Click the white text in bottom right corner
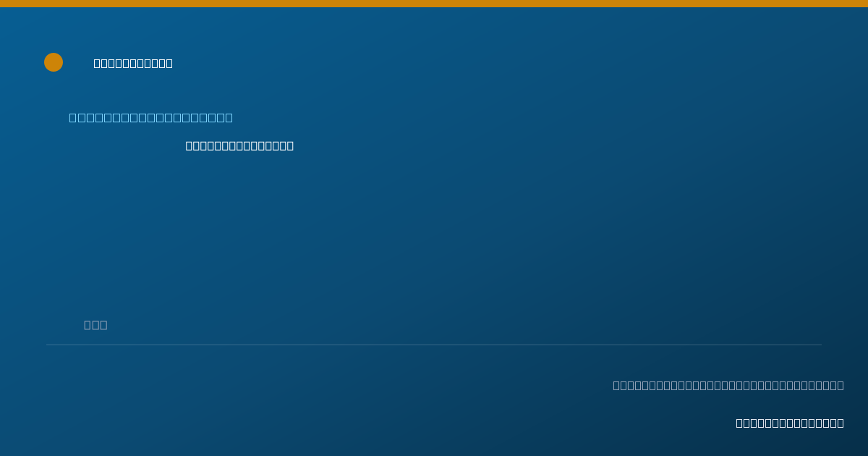 click(790, 423)
